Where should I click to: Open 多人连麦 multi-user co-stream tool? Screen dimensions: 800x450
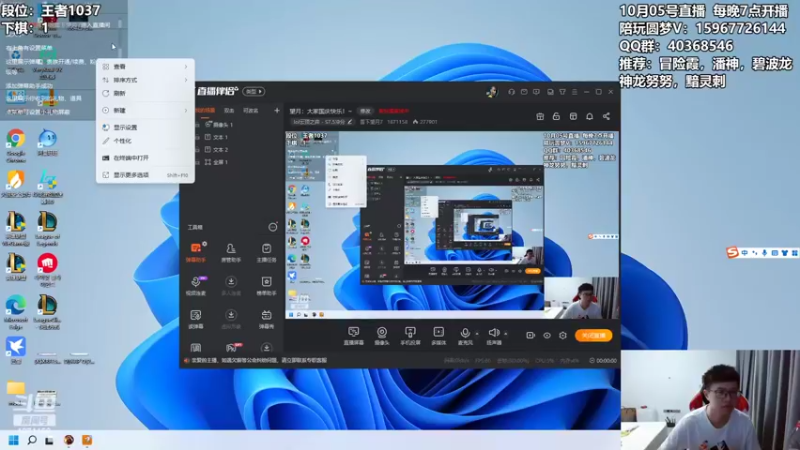(231, 286)
